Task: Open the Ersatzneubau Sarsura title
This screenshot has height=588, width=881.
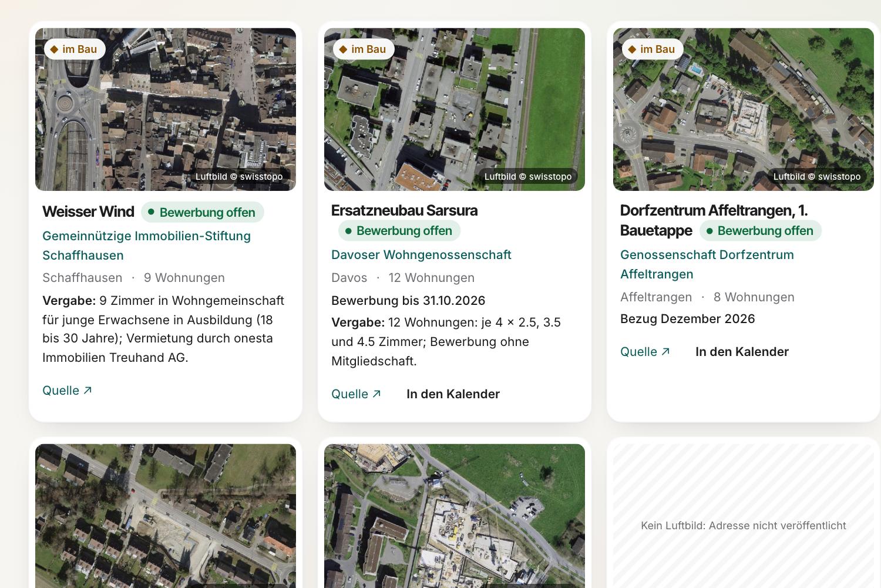Action: 404,210
